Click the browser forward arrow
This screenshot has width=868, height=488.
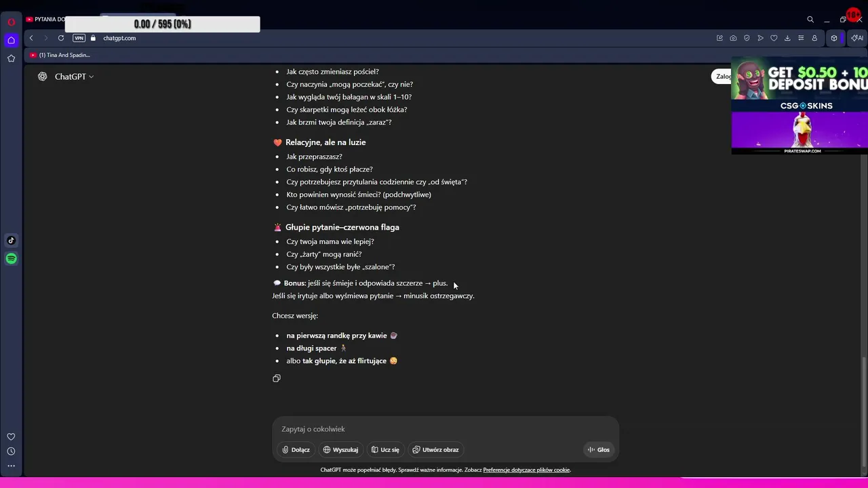(45, 38)
